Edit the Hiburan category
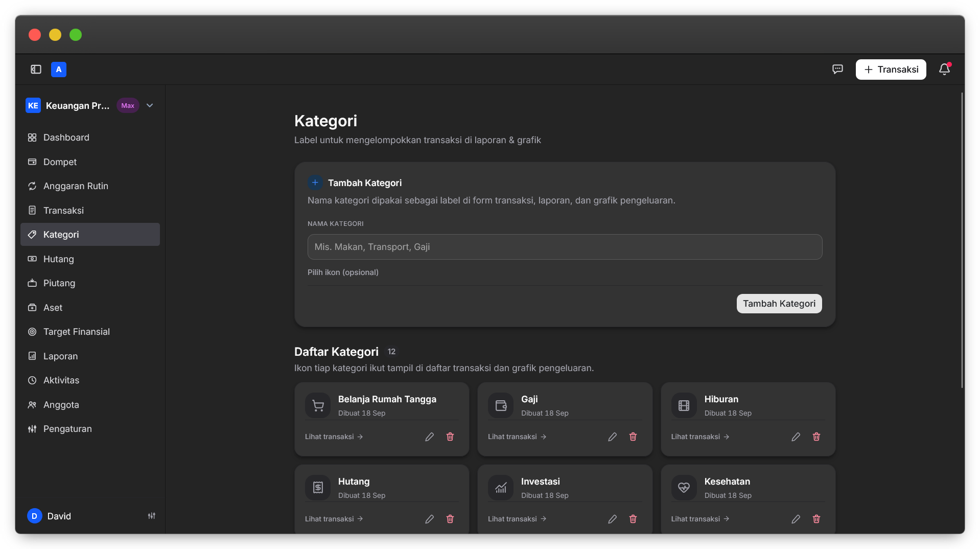The width and height of the screenshot is (980, 549). (796, 437)
